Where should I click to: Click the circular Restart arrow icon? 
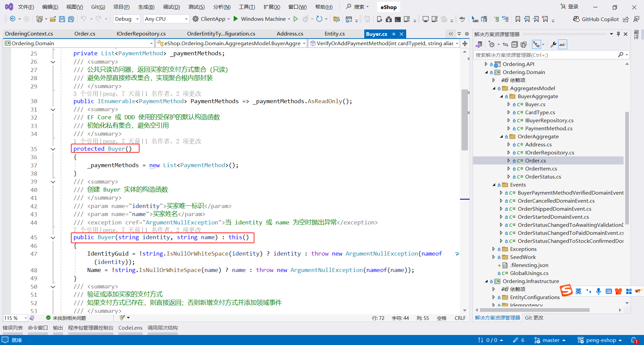[319, 19]
